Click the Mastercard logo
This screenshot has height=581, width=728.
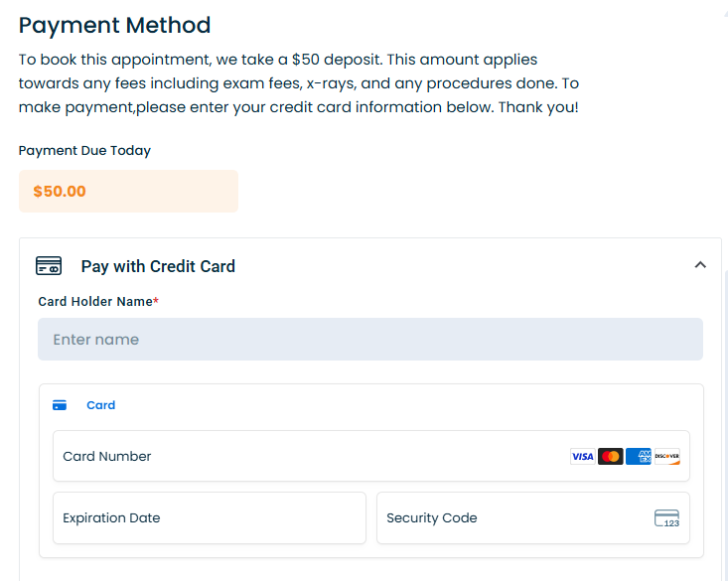coord(611,457)
